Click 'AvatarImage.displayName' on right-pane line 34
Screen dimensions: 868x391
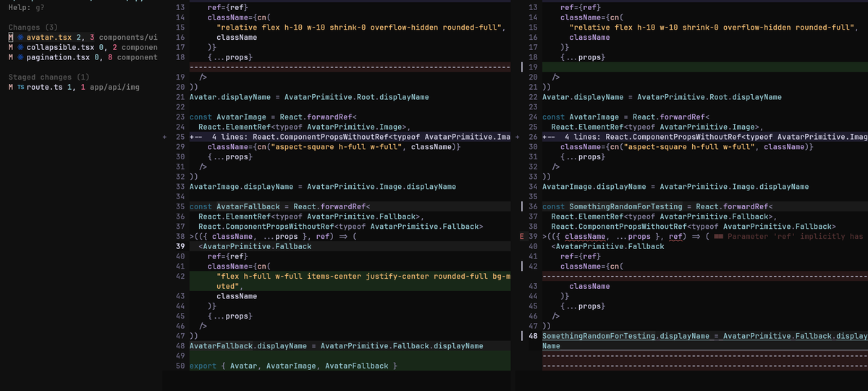coord(594,187)
